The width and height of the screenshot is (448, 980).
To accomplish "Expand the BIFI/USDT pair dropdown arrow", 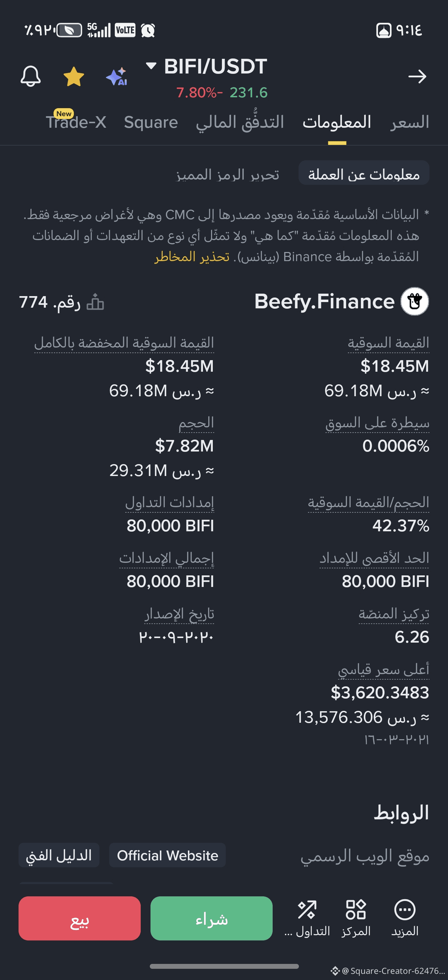I will click(x=151, y=66).
